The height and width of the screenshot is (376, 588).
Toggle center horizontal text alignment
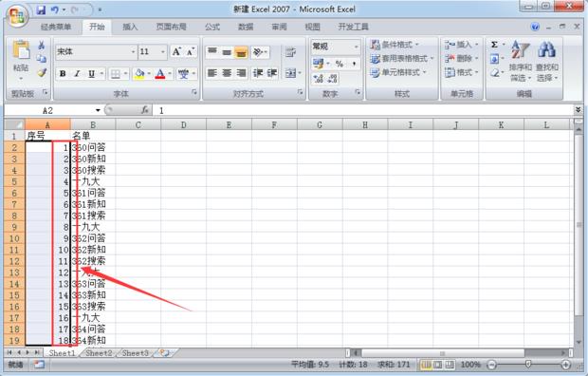[x=227, y=73]
